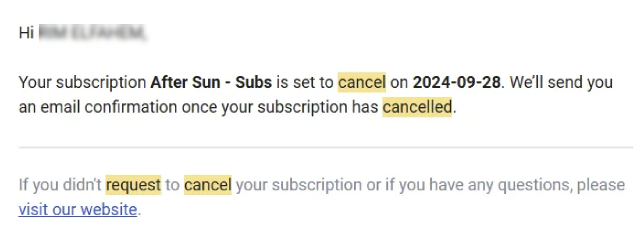
Task: Click highlighted "cancel" in the grey footer note
Action: pos(208,185)
